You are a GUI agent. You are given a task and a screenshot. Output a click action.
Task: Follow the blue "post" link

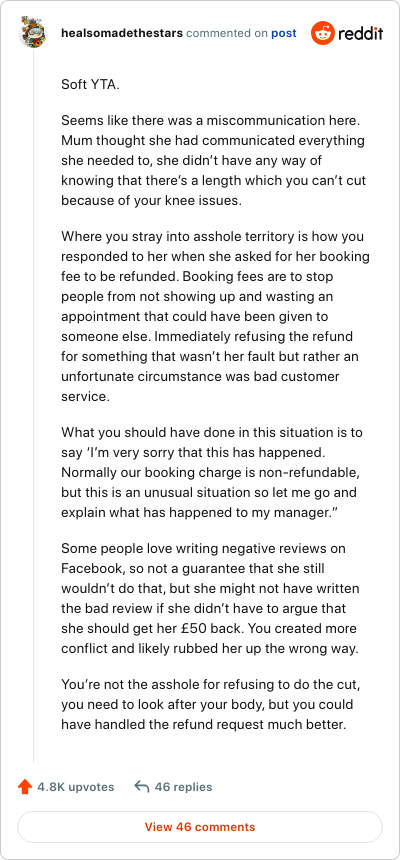[x=284, y=33]
